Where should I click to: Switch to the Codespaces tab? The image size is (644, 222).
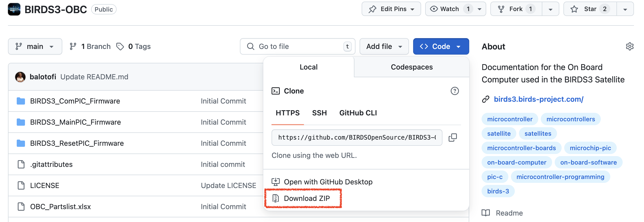[x=412, y=67]
